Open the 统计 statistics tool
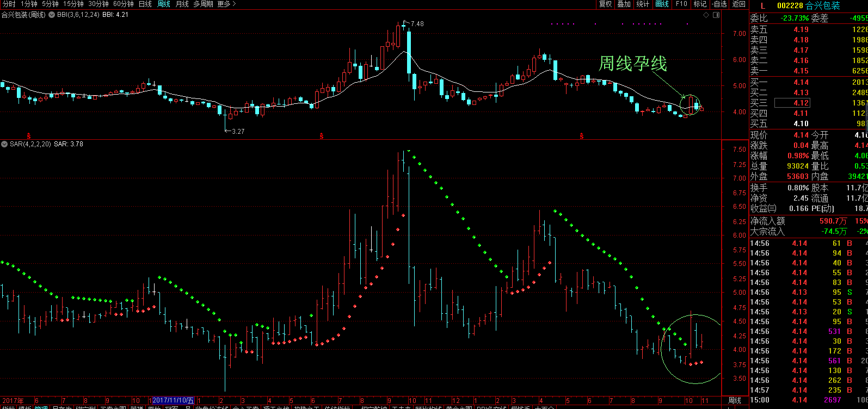The width and height of the screenshot is (868, 409). point(643,4)
